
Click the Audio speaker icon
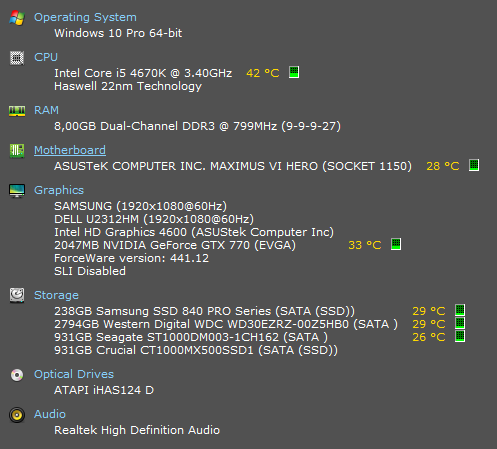tap(17, 415)
